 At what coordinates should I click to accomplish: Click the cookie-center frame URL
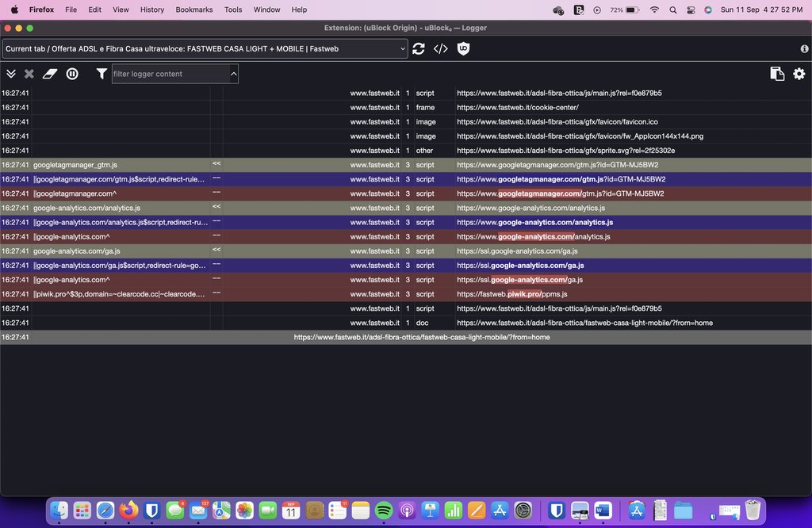[x=517, y=108]
